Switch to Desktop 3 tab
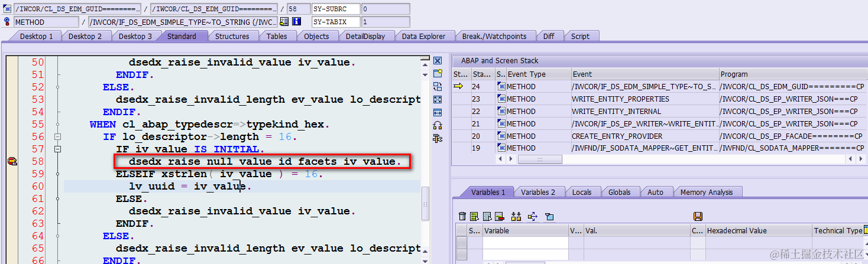This screenshot has height=264, width=868. click(135, 36)
